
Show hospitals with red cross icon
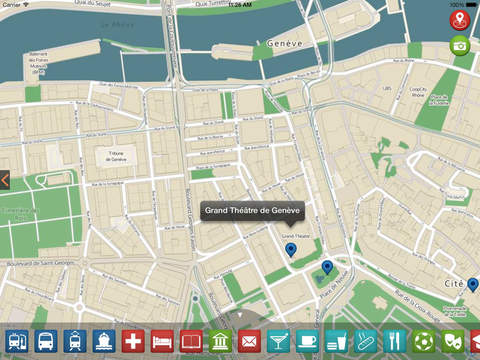(133, 341)
